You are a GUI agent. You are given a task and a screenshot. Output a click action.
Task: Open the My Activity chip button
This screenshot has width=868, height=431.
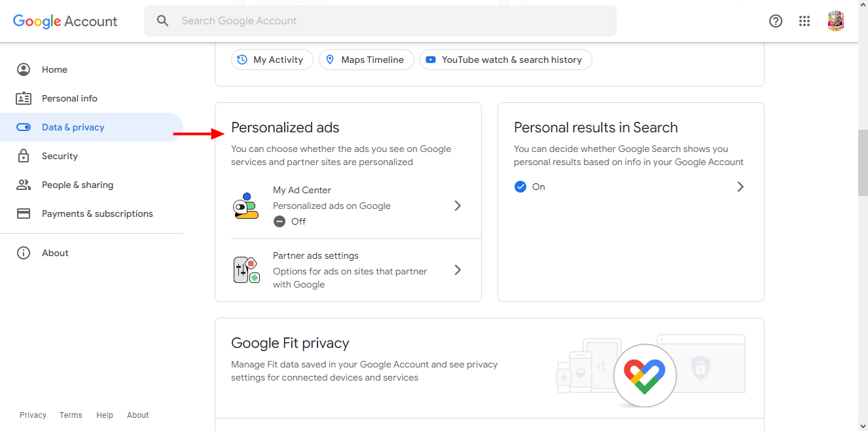point(272,60)
